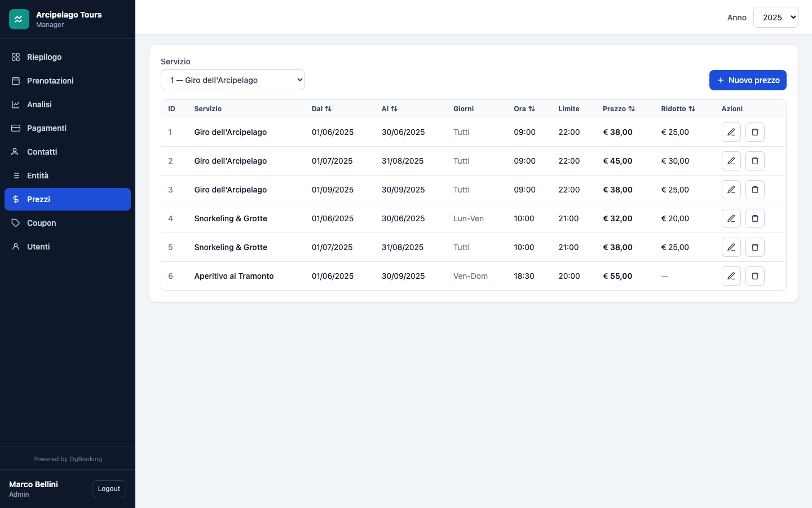The height and width of the screenshot is (508, 812).
Task: Click the 20:00 limit cell
Action: [569, 276]
